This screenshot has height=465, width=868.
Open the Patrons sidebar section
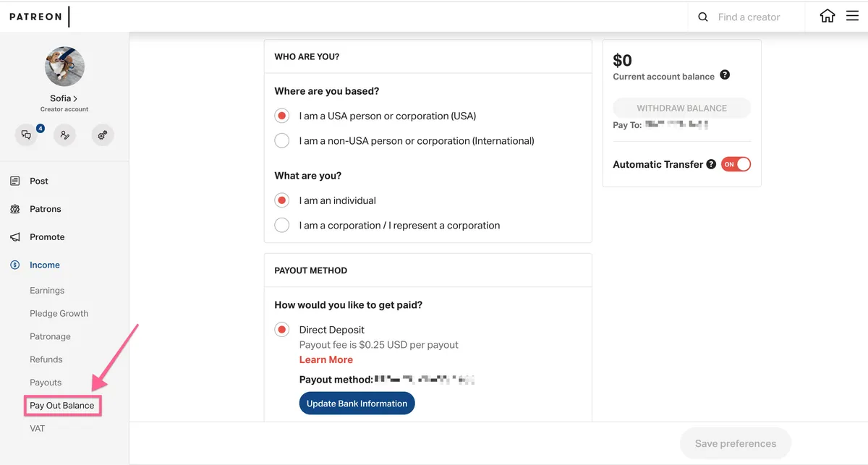(45, 209)
